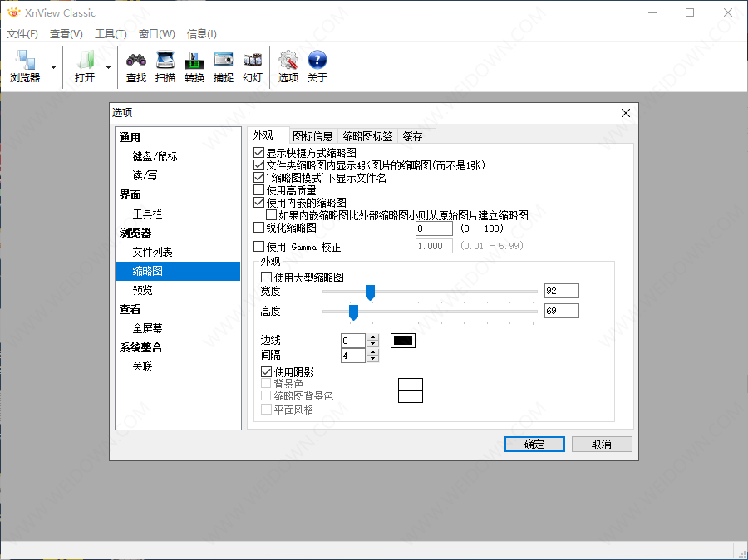The height and width of the screenshot is (560, 748).
Task: Enable the 使用高质量 checkbox
Action: point(258,189)
